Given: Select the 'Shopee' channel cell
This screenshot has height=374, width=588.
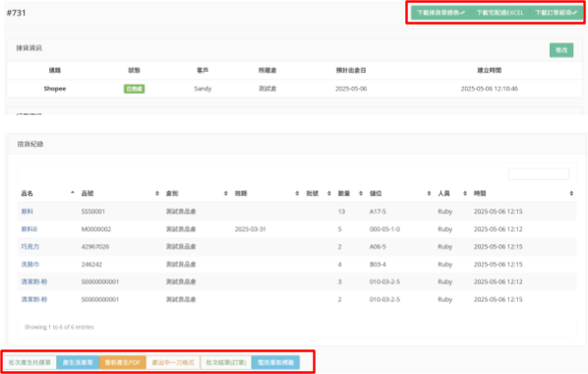Looking at the screenshot, I should click(x=55, y=89).
